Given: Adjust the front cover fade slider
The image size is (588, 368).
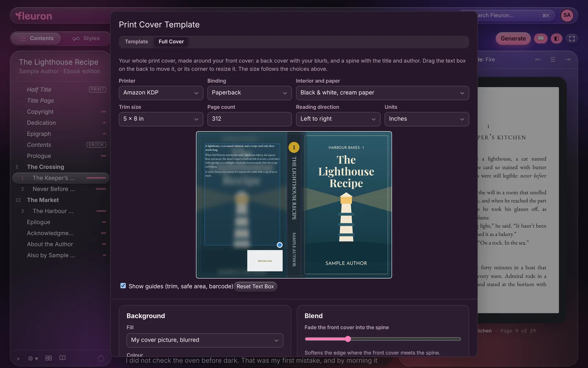Looking at the screenshot, I should point(383,339).
